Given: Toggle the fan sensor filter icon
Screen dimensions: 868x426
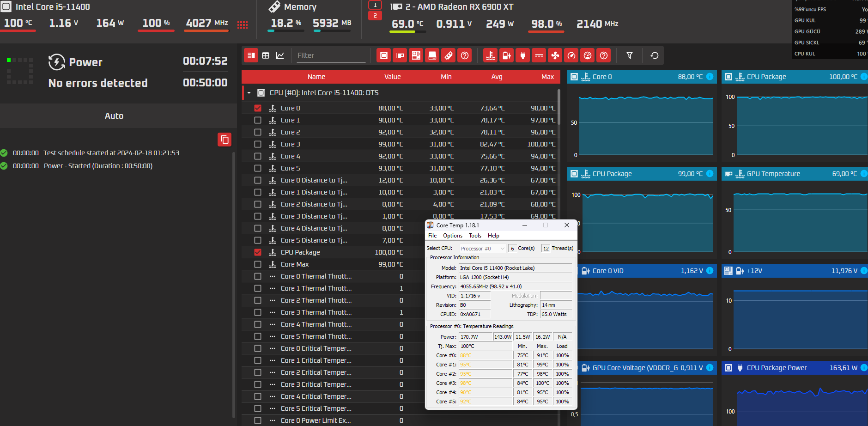Looking at the screenshot, I should 555,55.
